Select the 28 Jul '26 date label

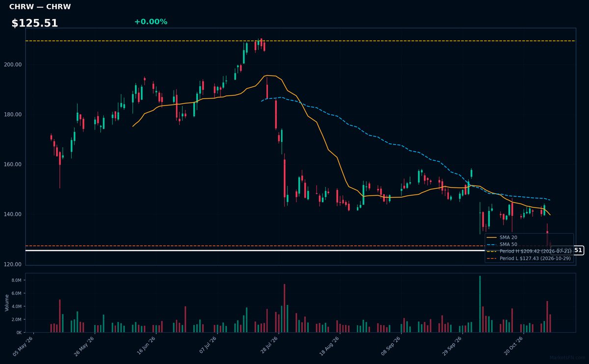click(x=270, y=346)
